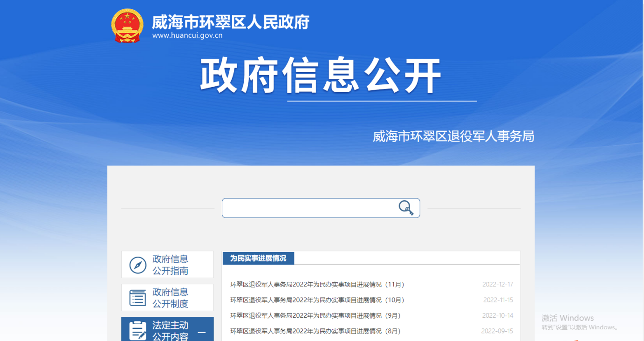Click the compass icon for 政府信息公开指南

138,265
